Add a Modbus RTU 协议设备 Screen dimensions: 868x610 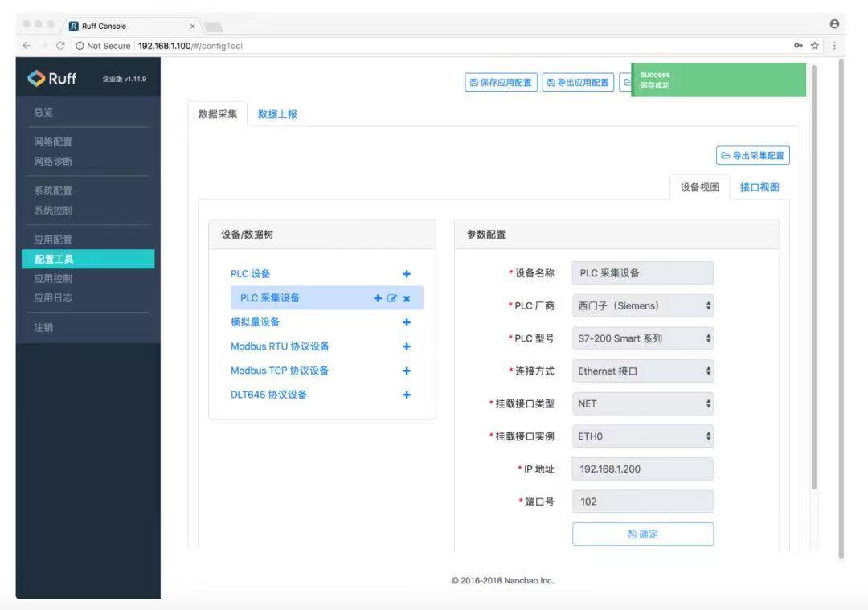407,346
